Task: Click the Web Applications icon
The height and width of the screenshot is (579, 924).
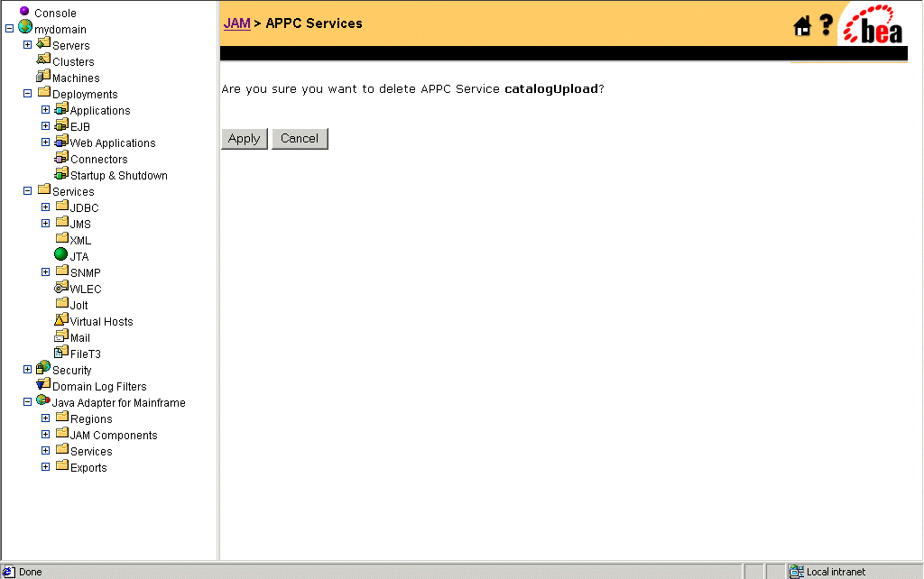Action: pos(61,140)
